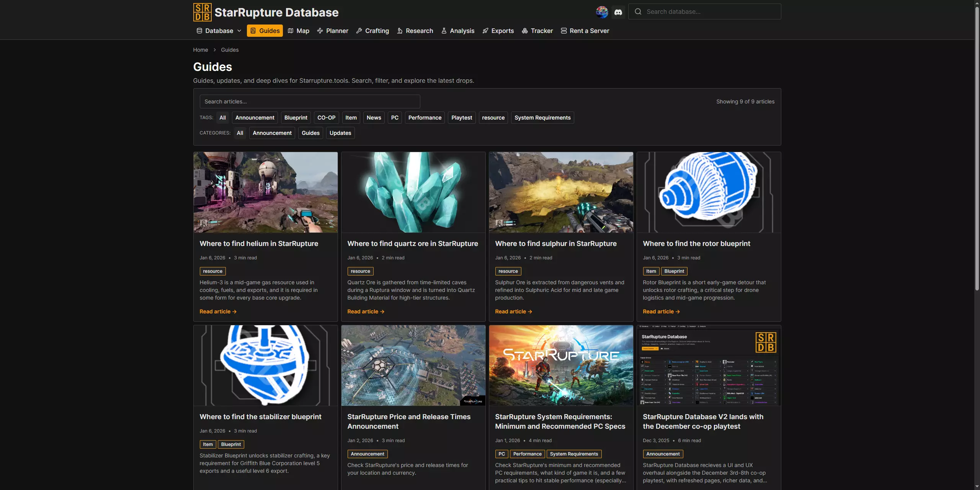Click the chevron beside Database

[x=239, y=31]
